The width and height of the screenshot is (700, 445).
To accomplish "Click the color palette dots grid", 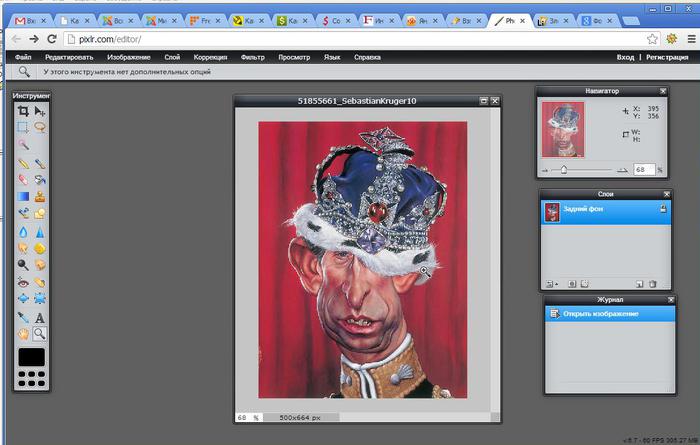I will tap(31, 378).
